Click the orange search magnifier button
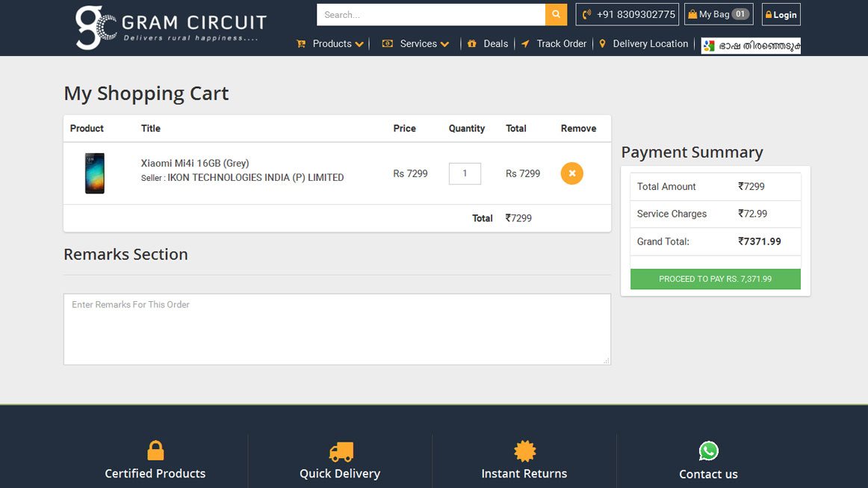The height and width of the screenshot is (488, 868). coord(556,14)
